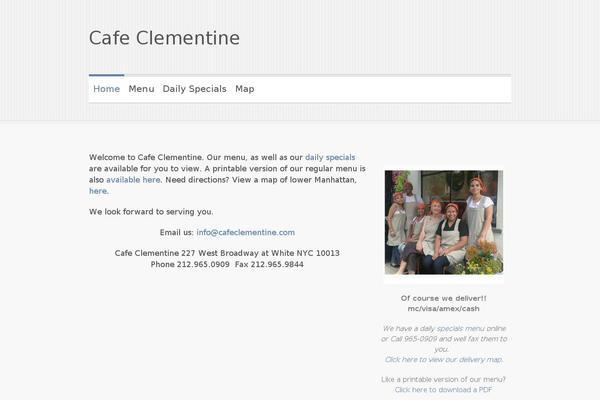Image resolution: width=600 pixels, height=400 pixels.
Task: Click the 'mc/visa/amex/cash' text
Action: tap(443, 309)
